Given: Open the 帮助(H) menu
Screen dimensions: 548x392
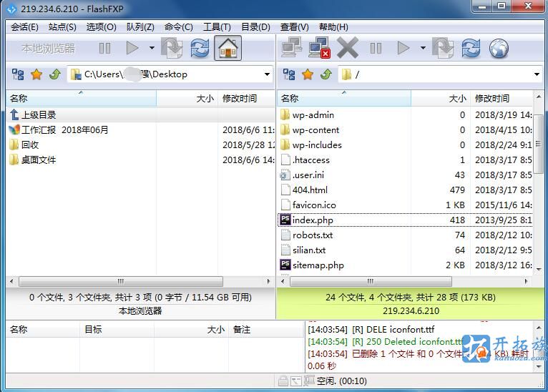Looking at the screenshot, I should (333, 27).
